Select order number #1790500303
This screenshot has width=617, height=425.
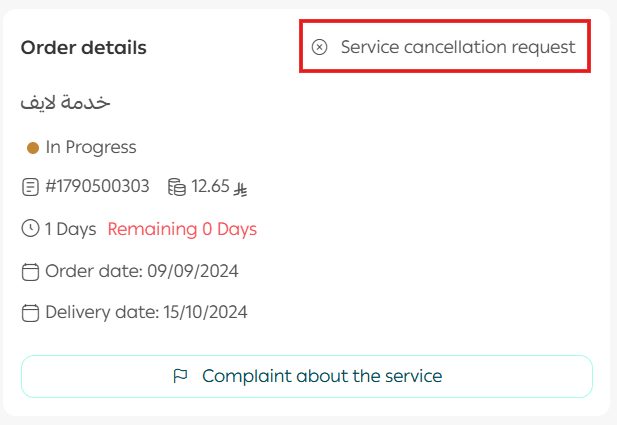point(97,186)
